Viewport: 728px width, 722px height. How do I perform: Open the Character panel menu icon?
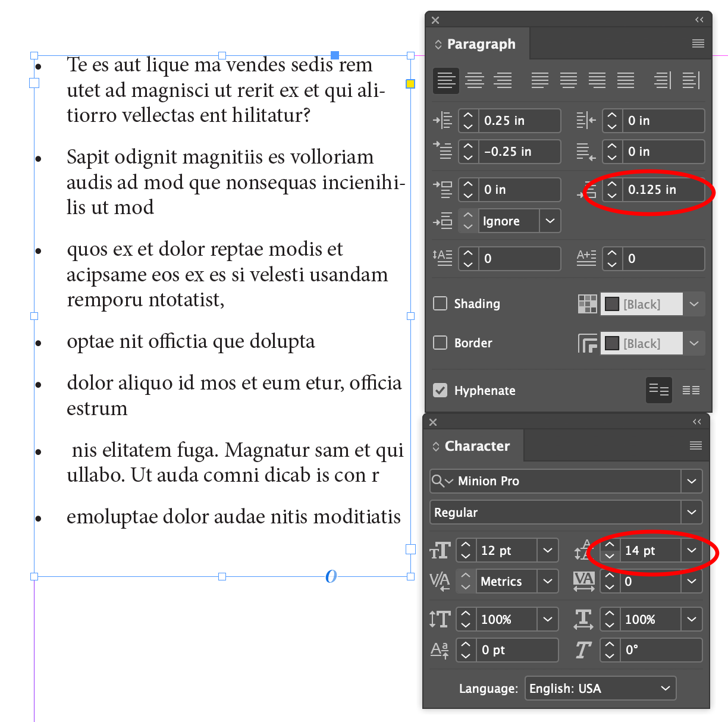click(695, 445)
